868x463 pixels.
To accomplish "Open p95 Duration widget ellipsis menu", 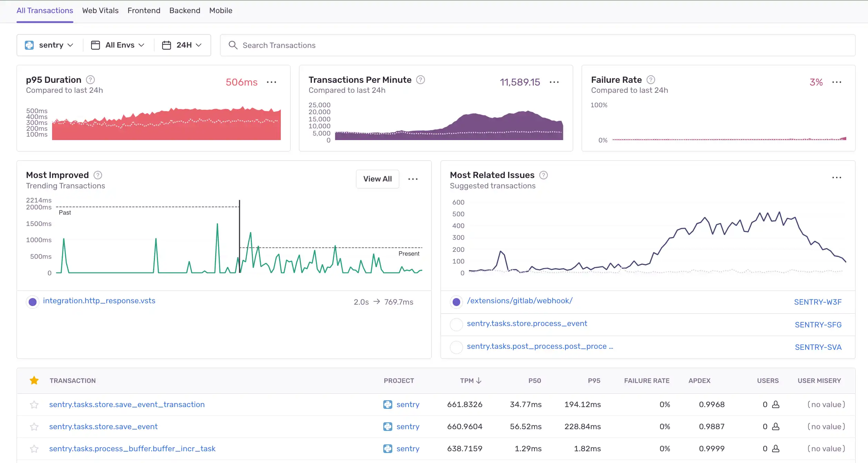I will pyautogui.click(x=272, y=82).
